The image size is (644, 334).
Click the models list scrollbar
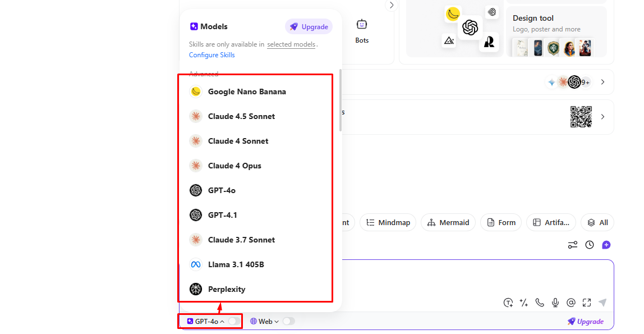coord(340,101)
